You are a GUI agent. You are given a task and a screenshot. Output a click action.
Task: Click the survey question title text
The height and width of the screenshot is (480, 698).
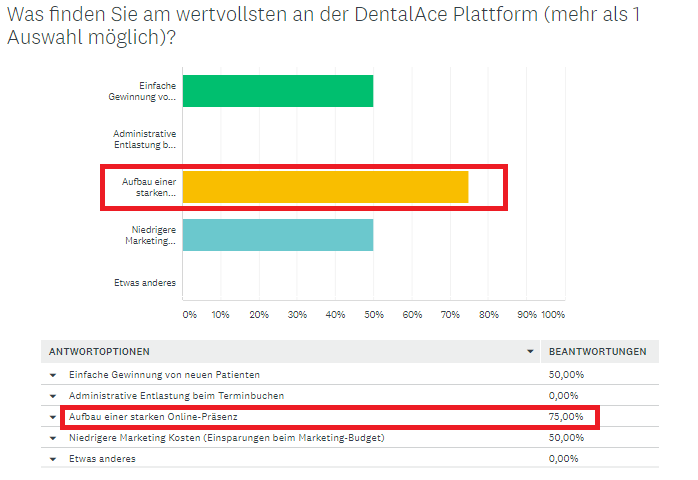[324, 26]
